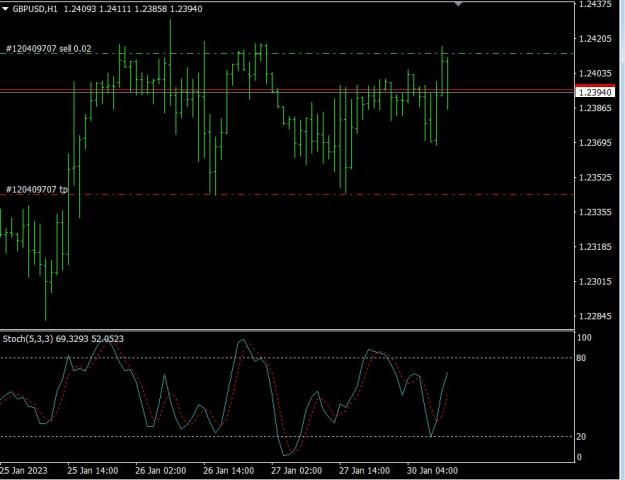Select the '#120409707 tp' take profit label
Image resolution: width=625 pixels, height=480 pixels.
point(37,189)
